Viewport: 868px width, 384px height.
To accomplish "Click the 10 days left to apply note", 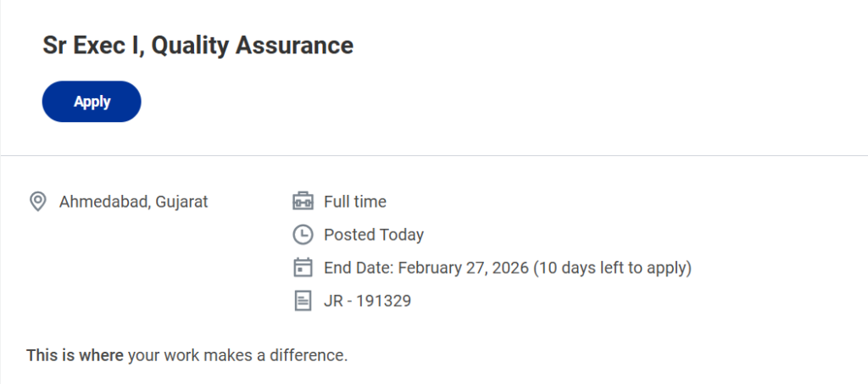I will click(614, 268).
